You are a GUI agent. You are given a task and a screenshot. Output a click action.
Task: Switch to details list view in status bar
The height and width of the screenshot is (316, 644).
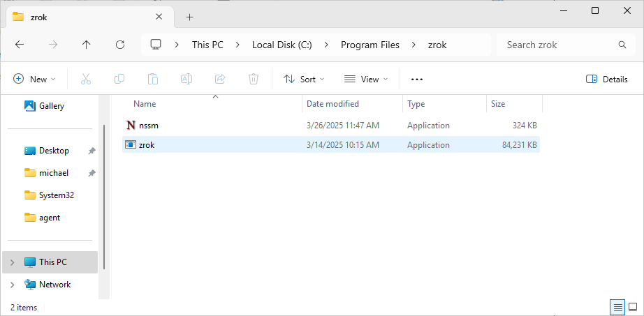[x=617, y=307]
